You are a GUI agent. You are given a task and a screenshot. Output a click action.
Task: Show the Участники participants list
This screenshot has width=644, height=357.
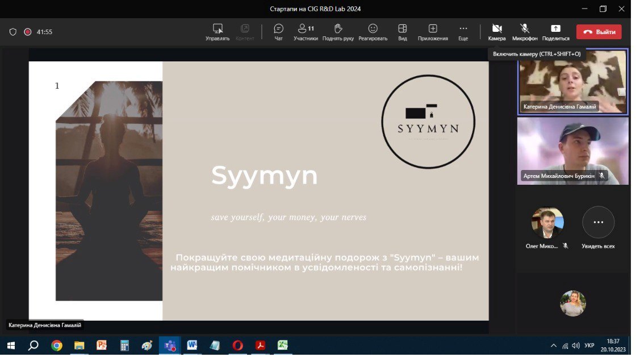click(306, 32)
